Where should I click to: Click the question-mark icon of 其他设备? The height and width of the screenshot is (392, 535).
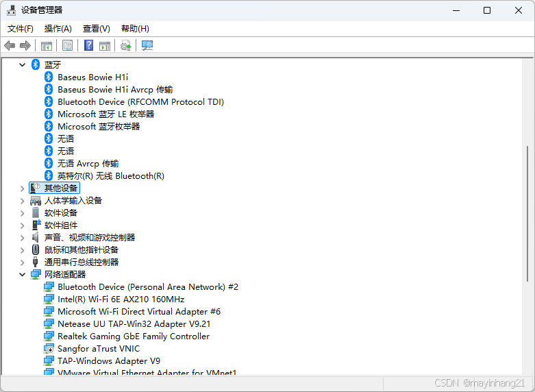(36, 188)
